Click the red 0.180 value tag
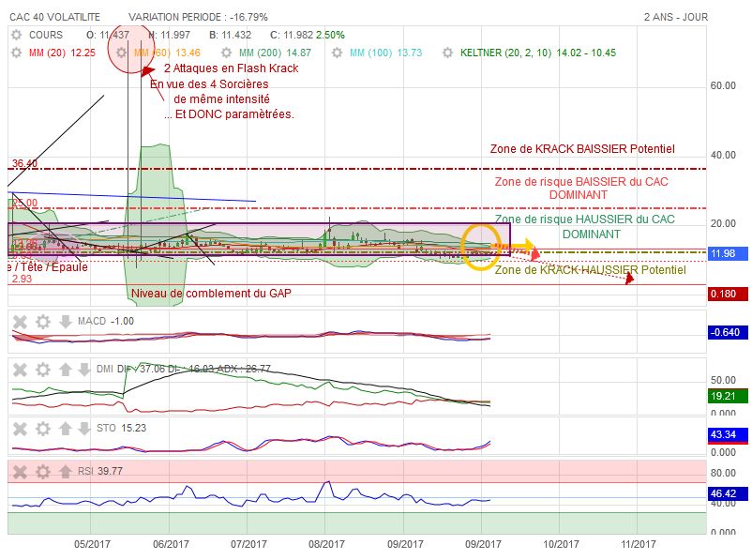 point(728,294)
